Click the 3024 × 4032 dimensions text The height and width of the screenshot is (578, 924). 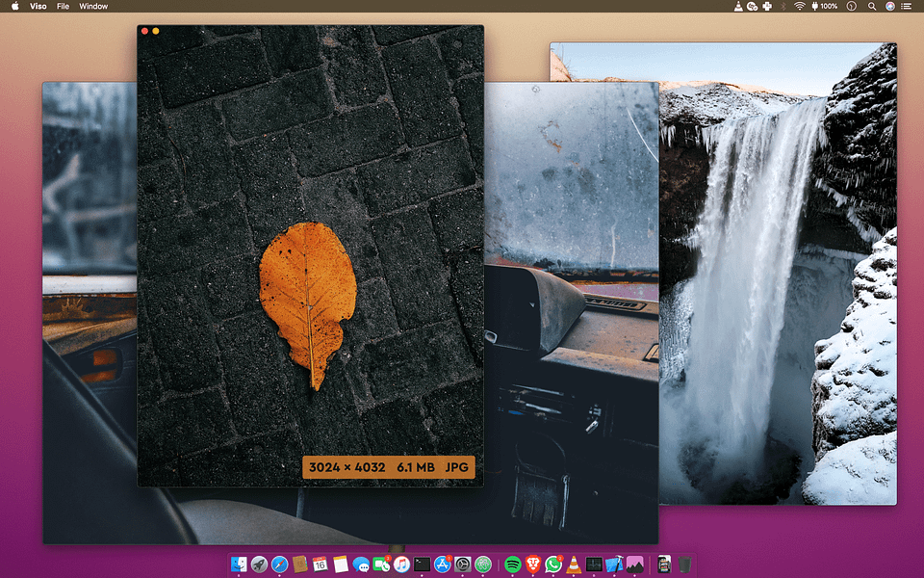[347, 467]
